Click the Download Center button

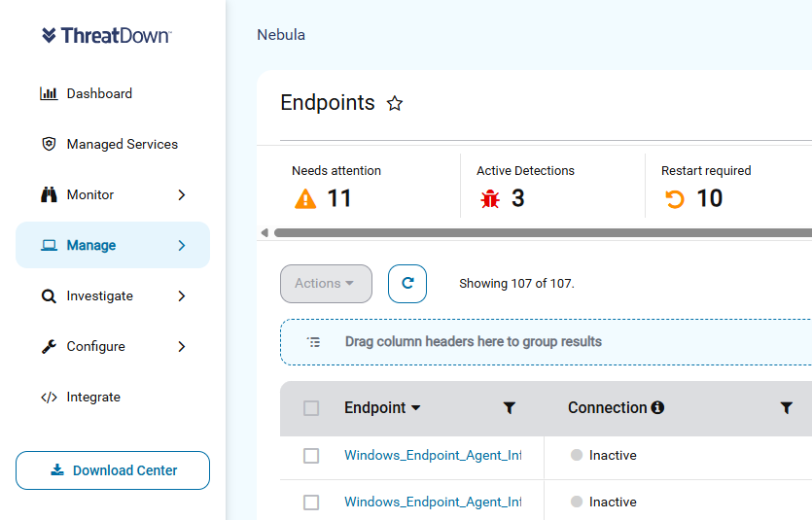[113, 470]
